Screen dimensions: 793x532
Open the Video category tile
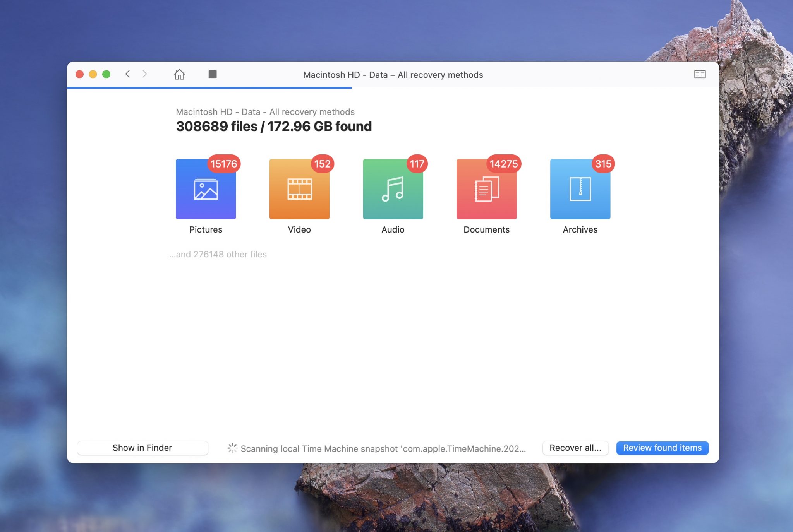tap(299, 189)
